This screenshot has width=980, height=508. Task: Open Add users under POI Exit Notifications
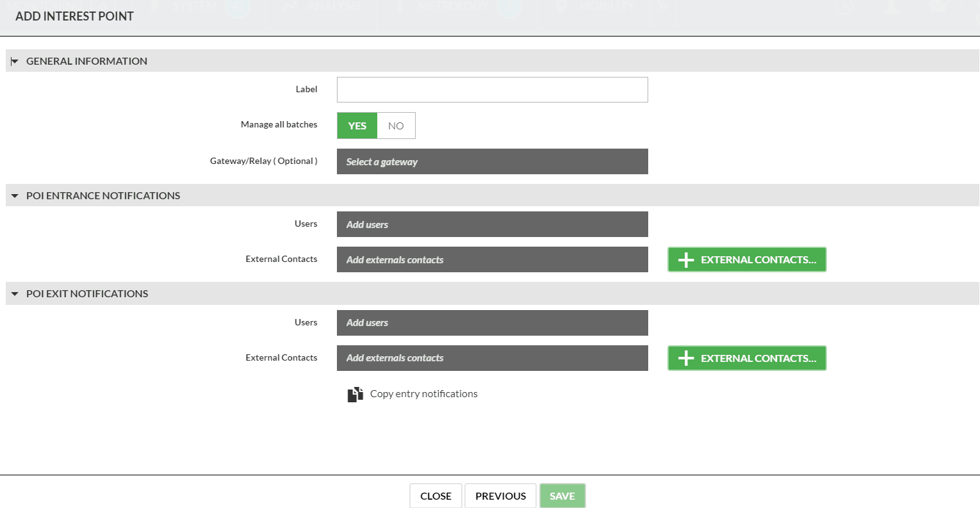[x=492, y=323]
